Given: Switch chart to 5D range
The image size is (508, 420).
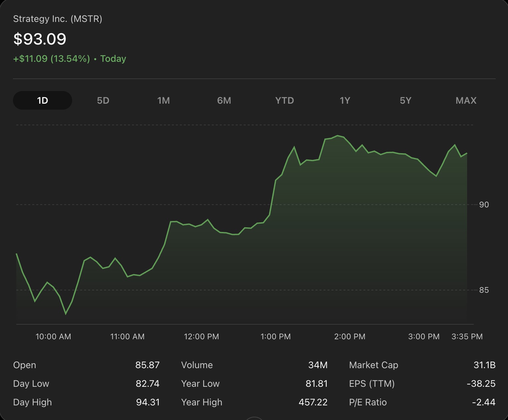Looking at the screenshot, I should (103, 100).
